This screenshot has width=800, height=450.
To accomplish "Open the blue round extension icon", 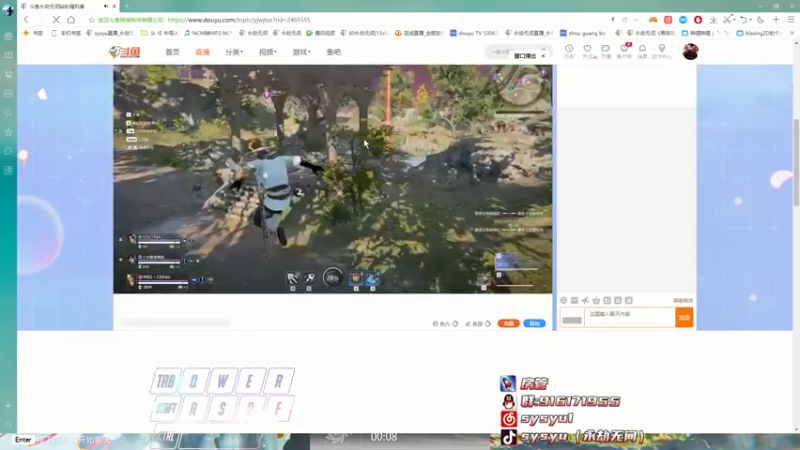I will [683, 20].
